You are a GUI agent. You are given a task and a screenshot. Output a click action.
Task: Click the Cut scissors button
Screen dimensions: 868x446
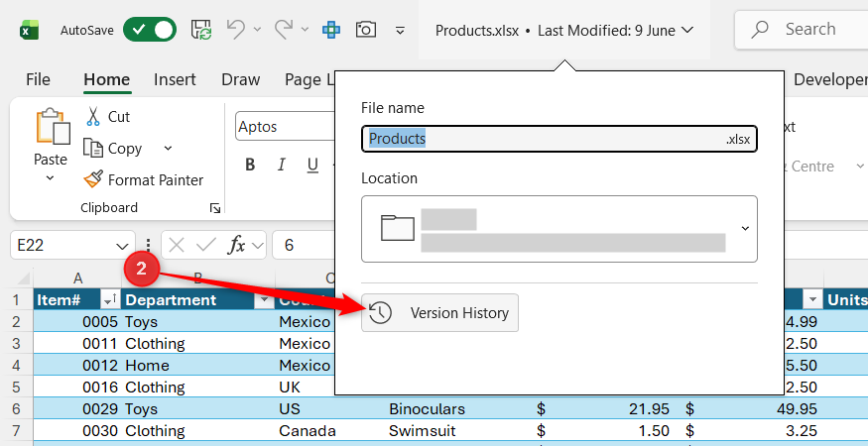pos(107,117)
